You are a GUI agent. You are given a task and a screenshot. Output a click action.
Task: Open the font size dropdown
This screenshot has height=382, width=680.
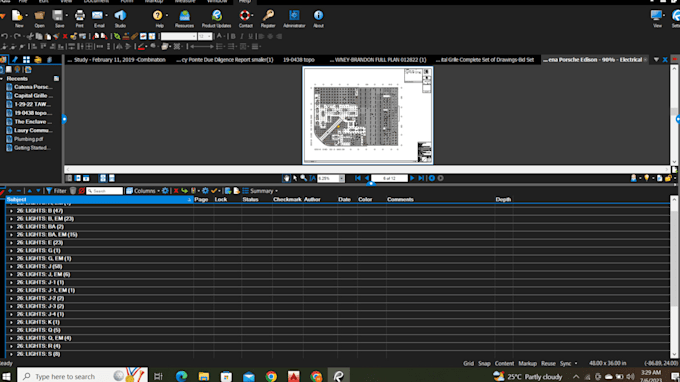209,36
